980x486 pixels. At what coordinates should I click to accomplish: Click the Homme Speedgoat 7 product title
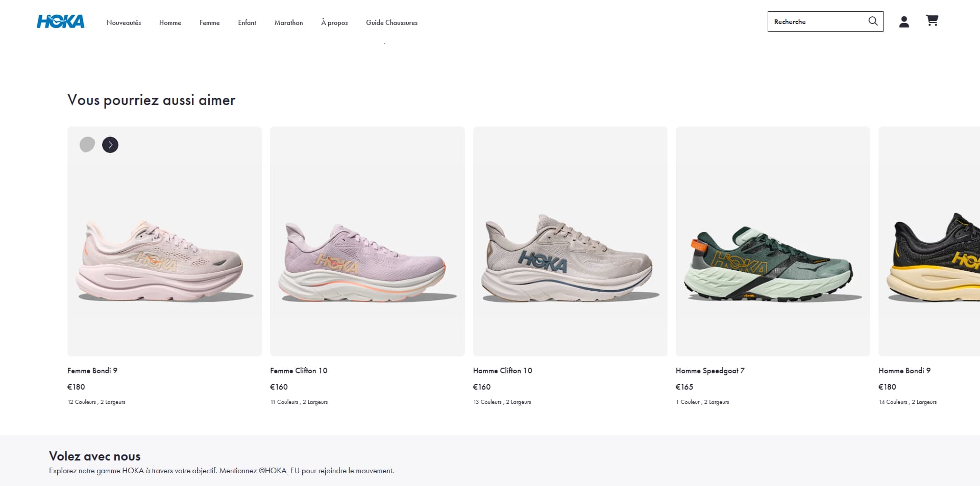point(710,371)
